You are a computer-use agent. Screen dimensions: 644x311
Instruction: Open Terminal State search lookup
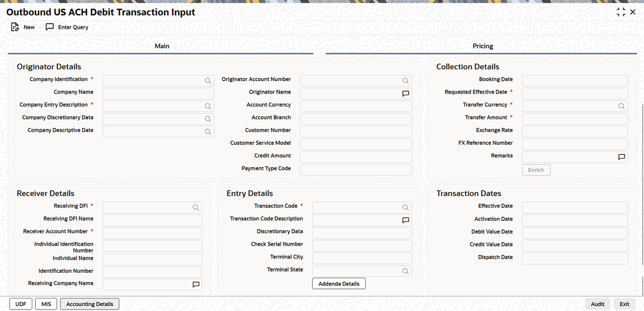coord(406,271)
